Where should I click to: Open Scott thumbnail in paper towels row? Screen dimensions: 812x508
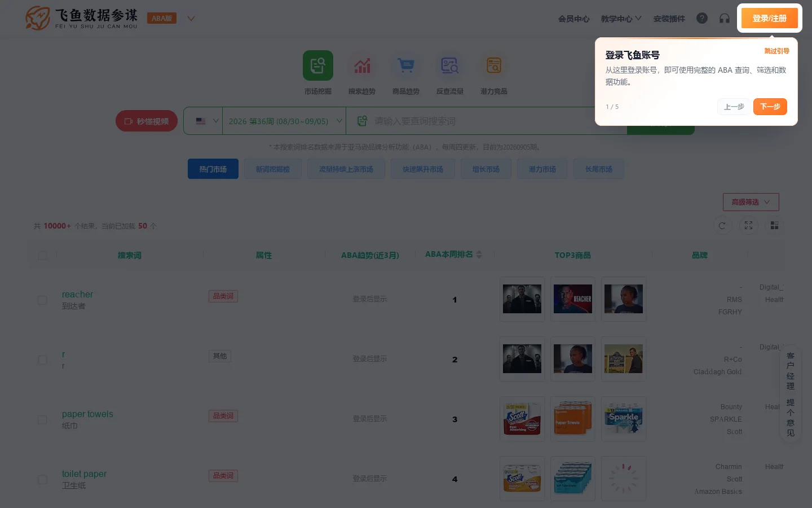[x=522, y=419]
